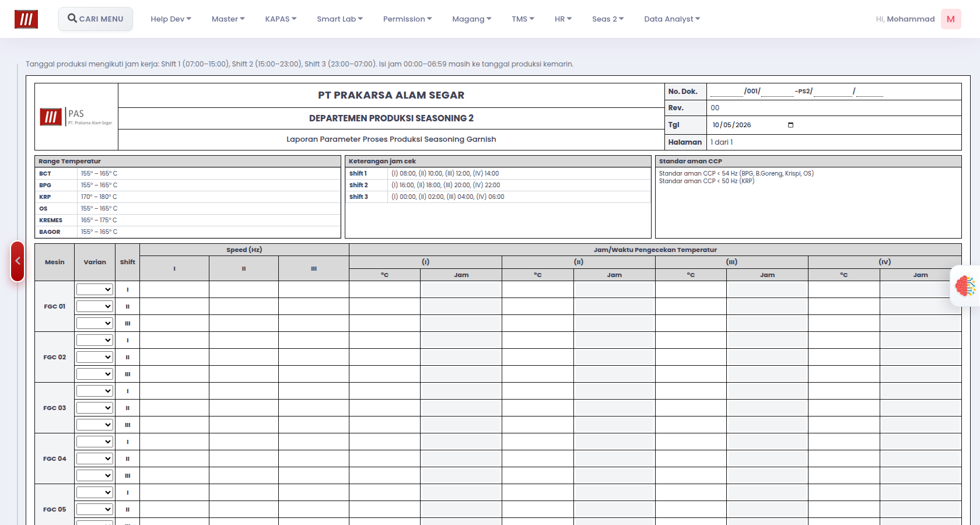Open the date picker calendar icon
Image resolution: width=980 pixels, height=525 pixels.
(790, 125)
